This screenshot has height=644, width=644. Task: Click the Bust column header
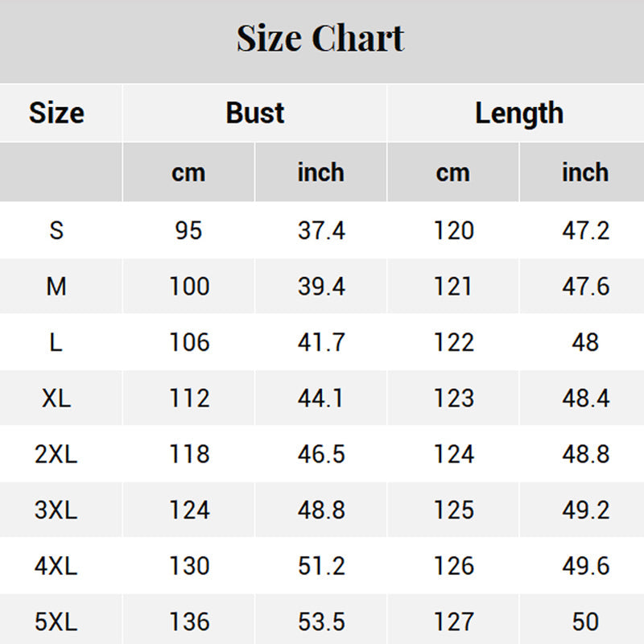254,113
